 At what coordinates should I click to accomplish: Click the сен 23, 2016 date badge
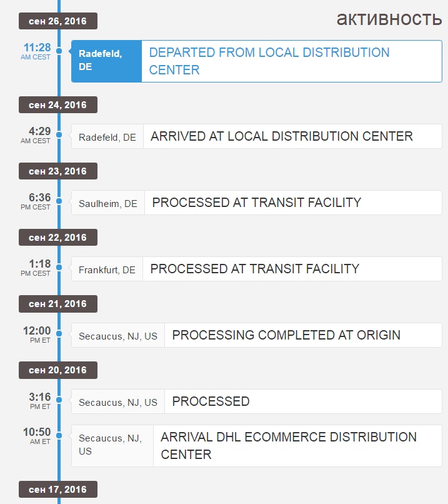[57, 171]
